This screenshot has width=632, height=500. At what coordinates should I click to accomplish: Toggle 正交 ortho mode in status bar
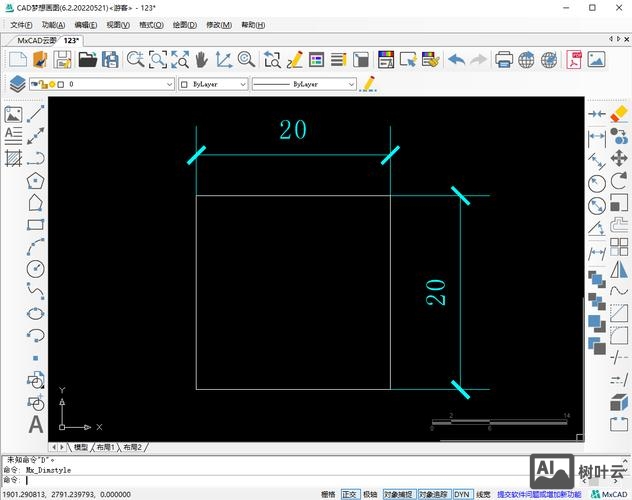coord(349,494)
